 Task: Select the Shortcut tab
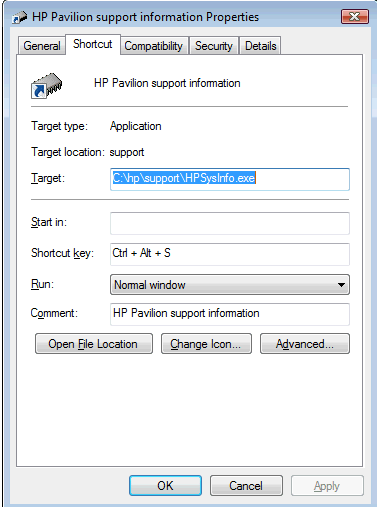(x=93, y=44)
